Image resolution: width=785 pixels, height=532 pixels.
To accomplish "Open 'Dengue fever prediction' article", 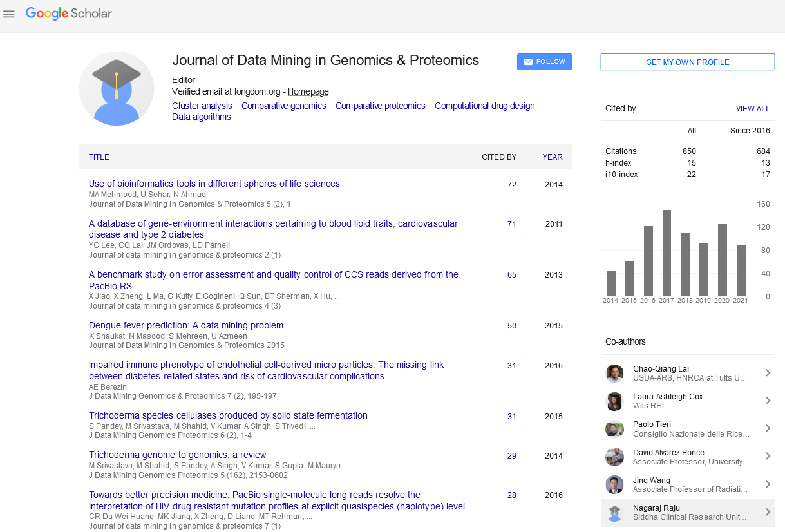I will point(186,326).
